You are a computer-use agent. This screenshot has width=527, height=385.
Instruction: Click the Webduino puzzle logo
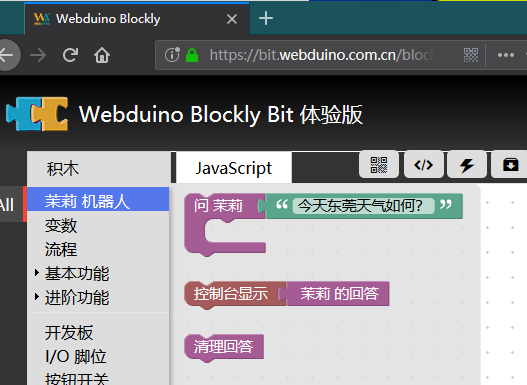[37, 114]
